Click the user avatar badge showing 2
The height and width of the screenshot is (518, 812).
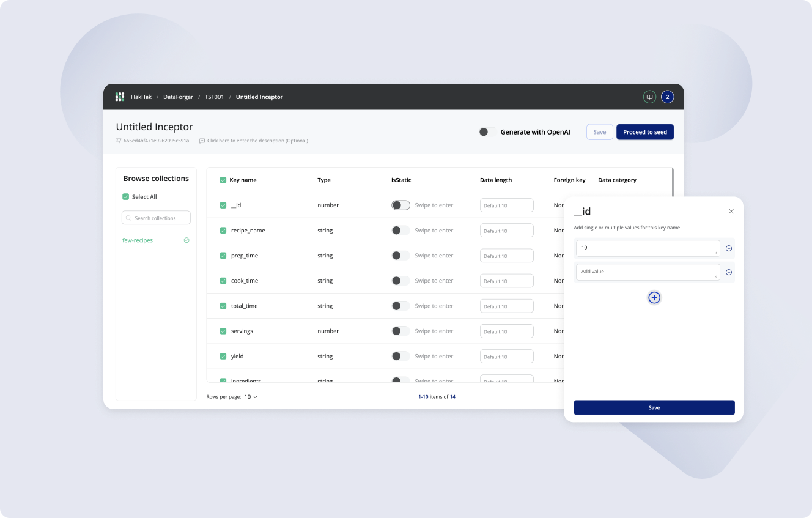tap(667, 97)
